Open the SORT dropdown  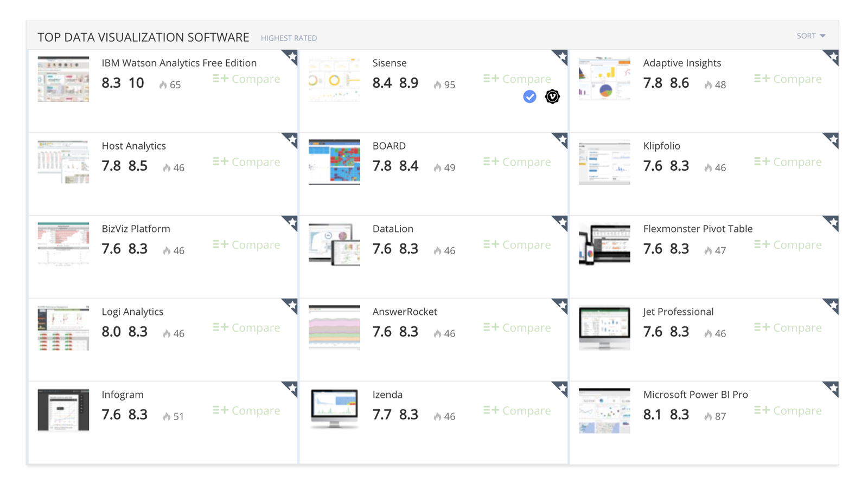[810, 36]
